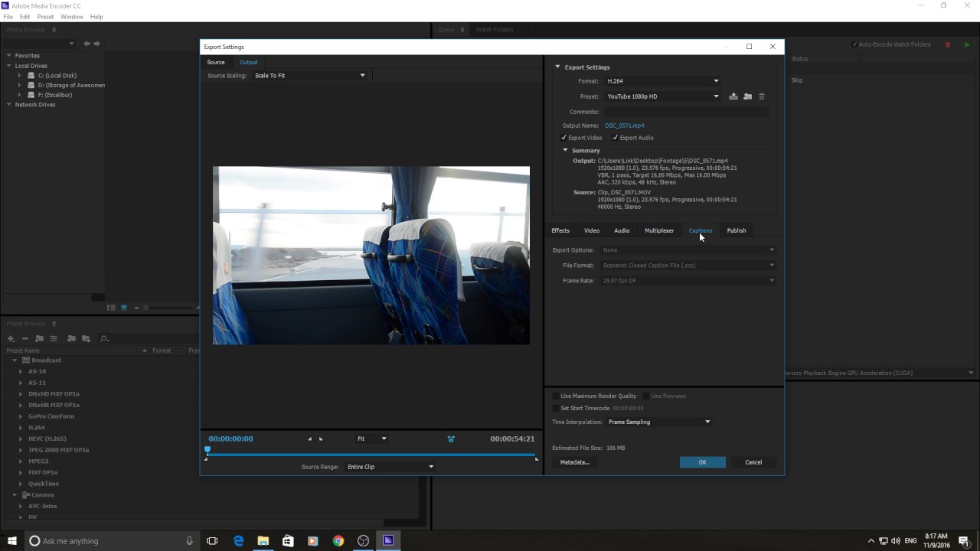Enable Use Maximum Render Quality
This screenshot has width=980, height=551.
pos(556,396)
